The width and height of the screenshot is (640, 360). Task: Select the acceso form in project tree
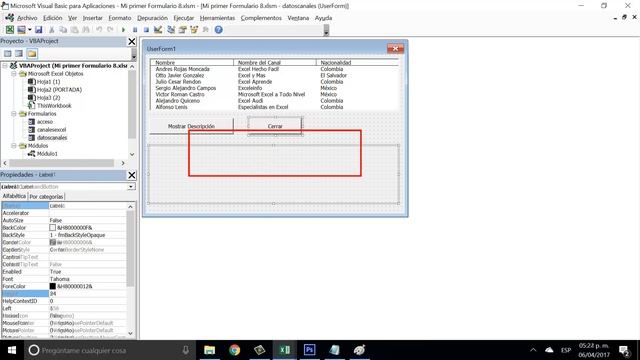click(44, 122)
